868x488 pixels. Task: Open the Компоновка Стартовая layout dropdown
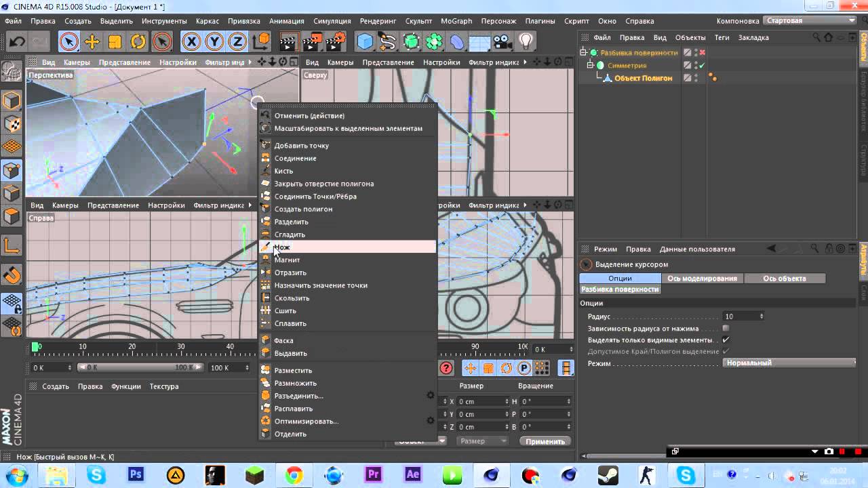810,21
